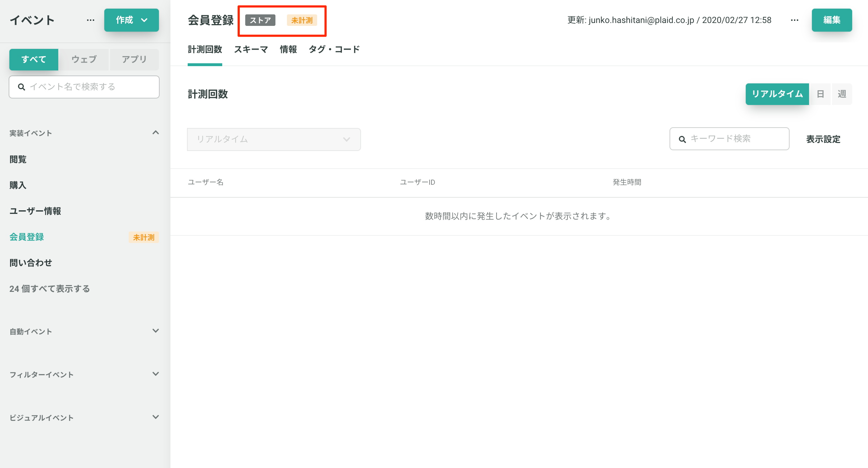Open the スキーマ tab
Screen dimensions: 868x468
(x=251, y=50)
